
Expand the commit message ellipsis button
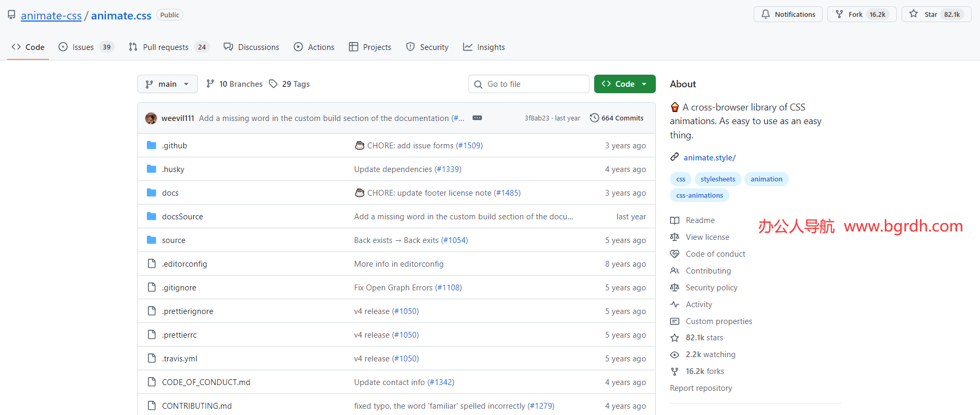coord(477,118)
